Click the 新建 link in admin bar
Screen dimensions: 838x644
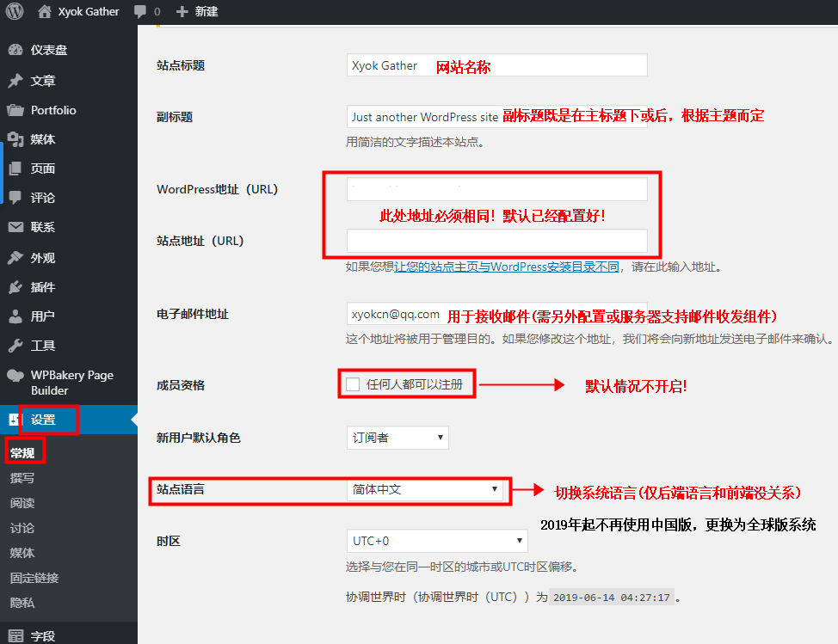tap(206, 11)
